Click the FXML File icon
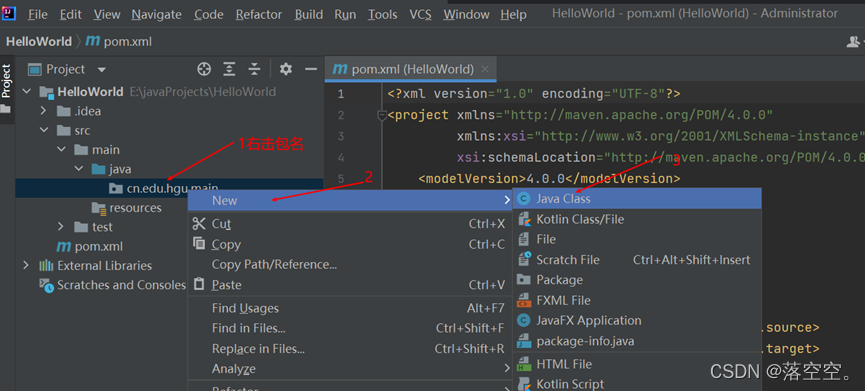This screenshot has width=865, height=391. coord(524,301)
